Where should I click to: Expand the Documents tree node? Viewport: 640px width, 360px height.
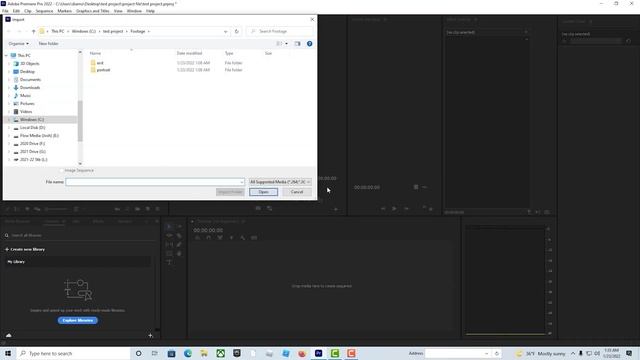coord(9,80)
